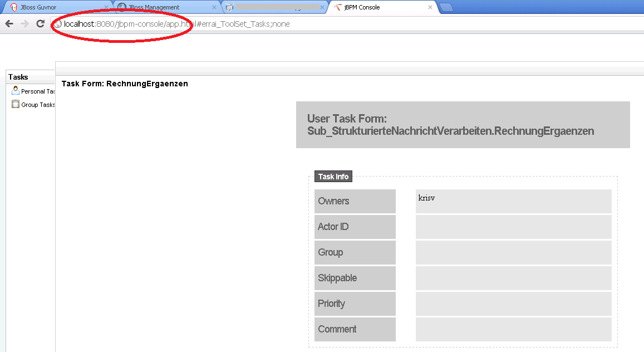644x352 pixels.
Task: Close the jBPM Console tab
Action: click(430, 7)
